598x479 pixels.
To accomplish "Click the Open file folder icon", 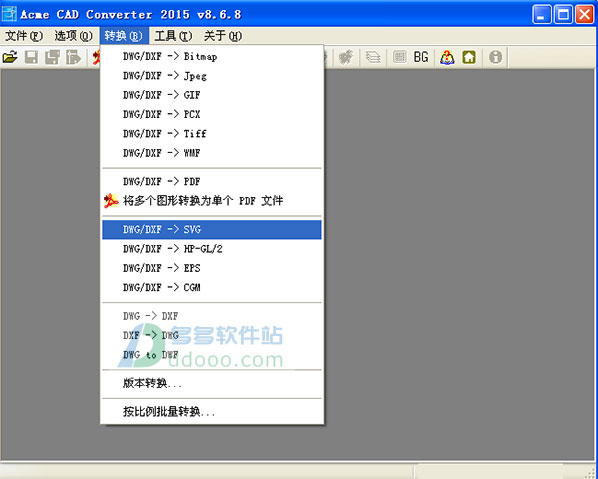I will (10, 57).
